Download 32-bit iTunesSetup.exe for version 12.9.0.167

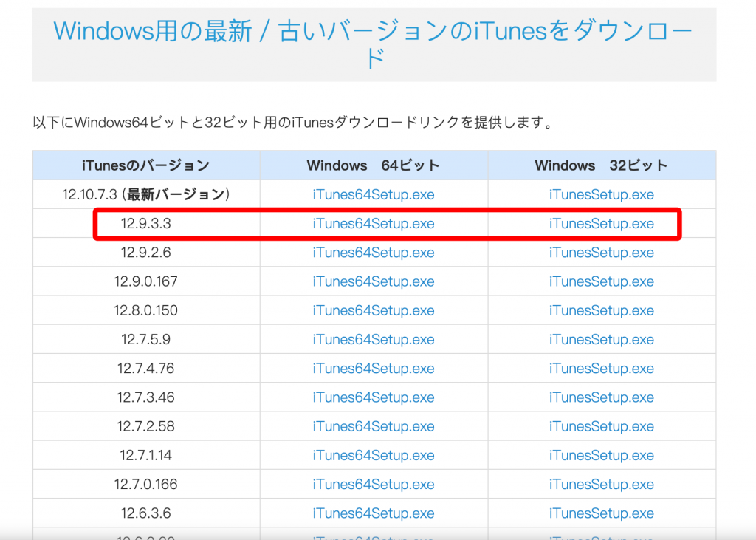[601, 281]
